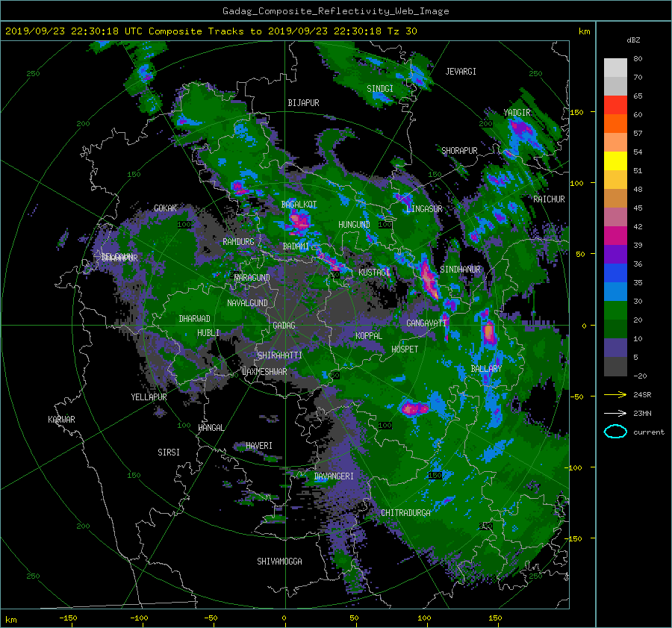This screenshot has height=628, width=672.
Task: Click the dBZ legend heading
Action: [633, 40]
